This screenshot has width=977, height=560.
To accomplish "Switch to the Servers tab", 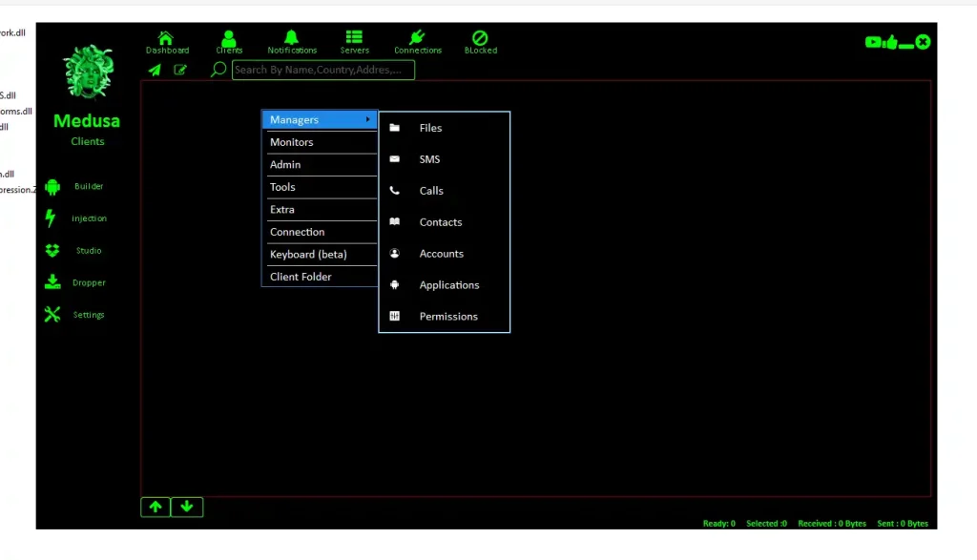I will pyautogui.click(x=354, y=41).
